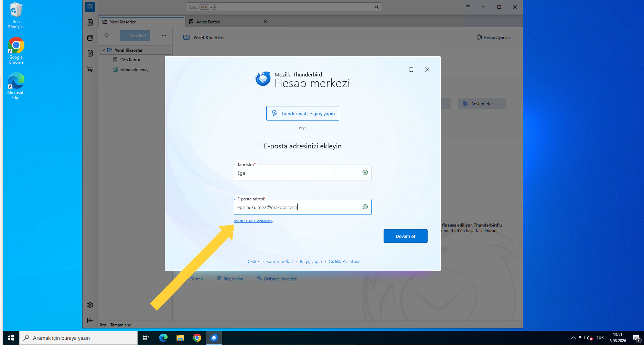Open Hesap Ayarları
The height and width of the screenshot is (345, 644).
(x=493, y=38)
